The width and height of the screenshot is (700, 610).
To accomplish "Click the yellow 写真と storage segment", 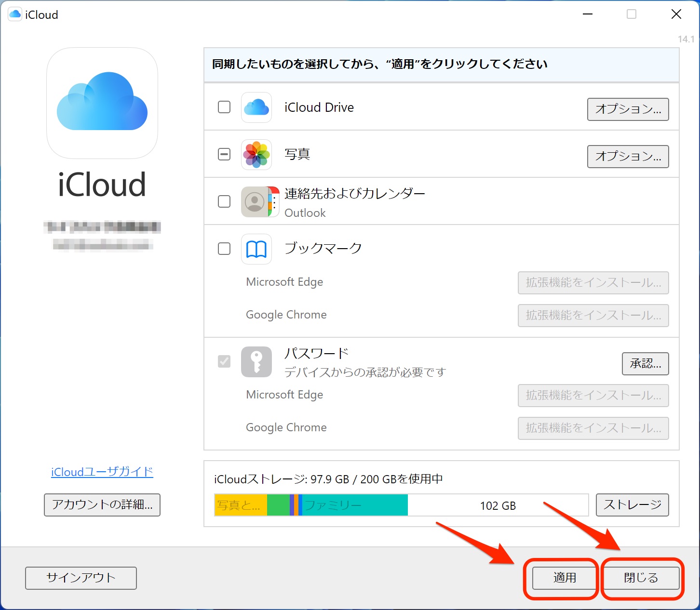I will 241,505.
